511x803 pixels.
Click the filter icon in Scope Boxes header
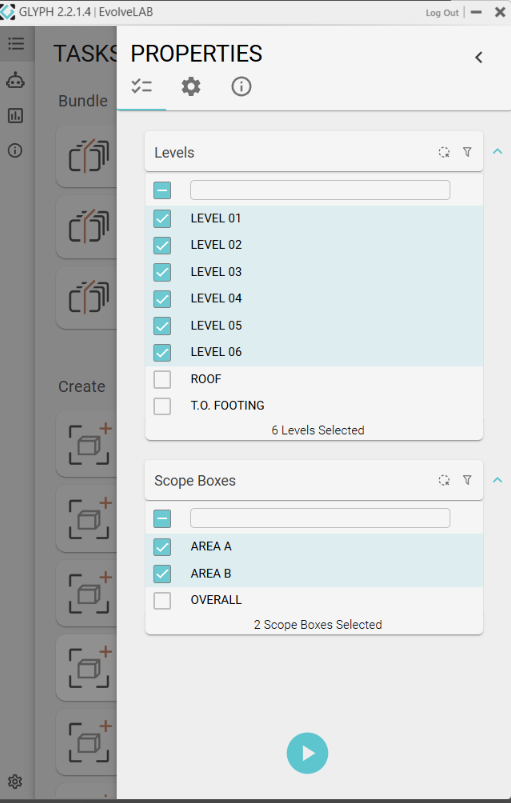point(467,480)
